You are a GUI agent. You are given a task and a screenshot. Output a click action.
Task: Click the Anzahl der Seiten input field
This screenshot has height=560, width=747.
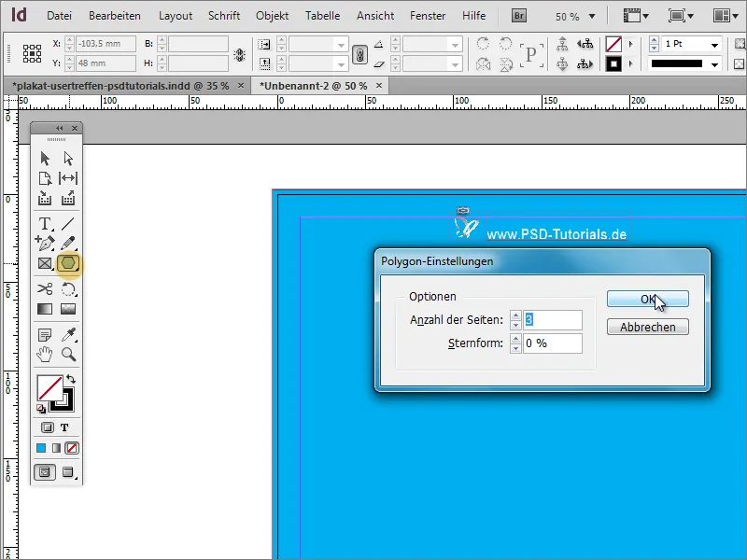[x=553, y=320]
